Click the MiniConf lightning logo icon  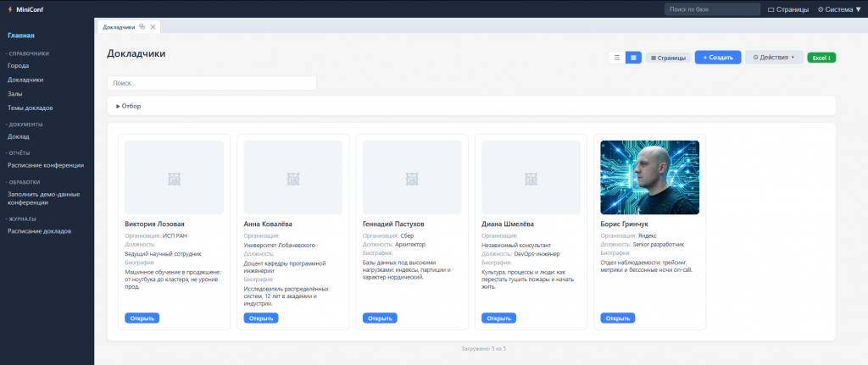tap(10, 9)
